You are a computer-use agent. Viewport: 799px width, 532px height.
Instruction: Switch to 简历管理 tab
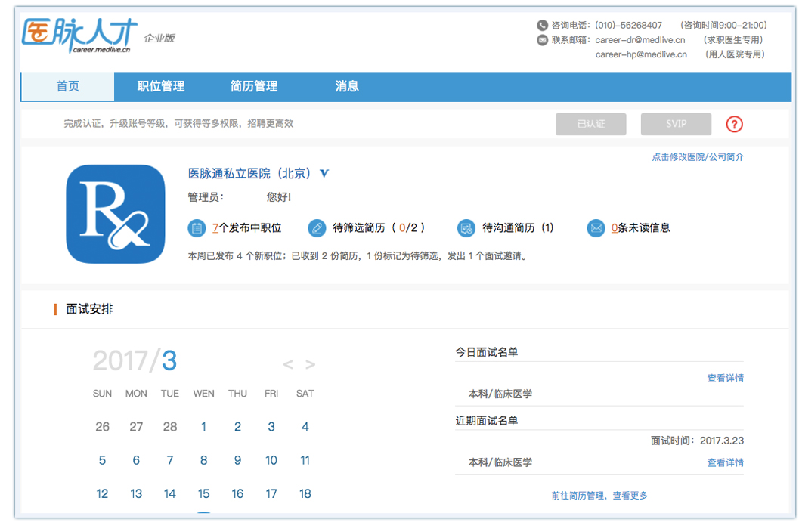(254, 87)
